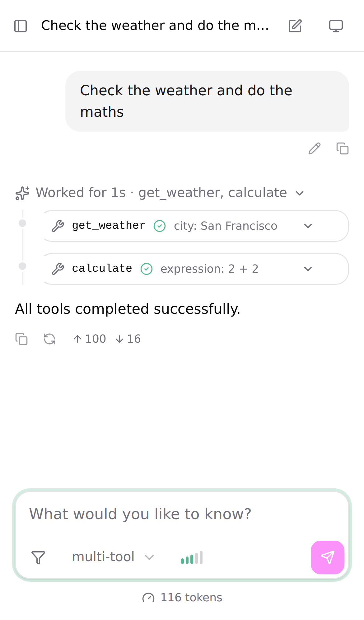Click the 116 tokens usage indicator
Viewport: 364px width, 620px height.
coord(182,598)
